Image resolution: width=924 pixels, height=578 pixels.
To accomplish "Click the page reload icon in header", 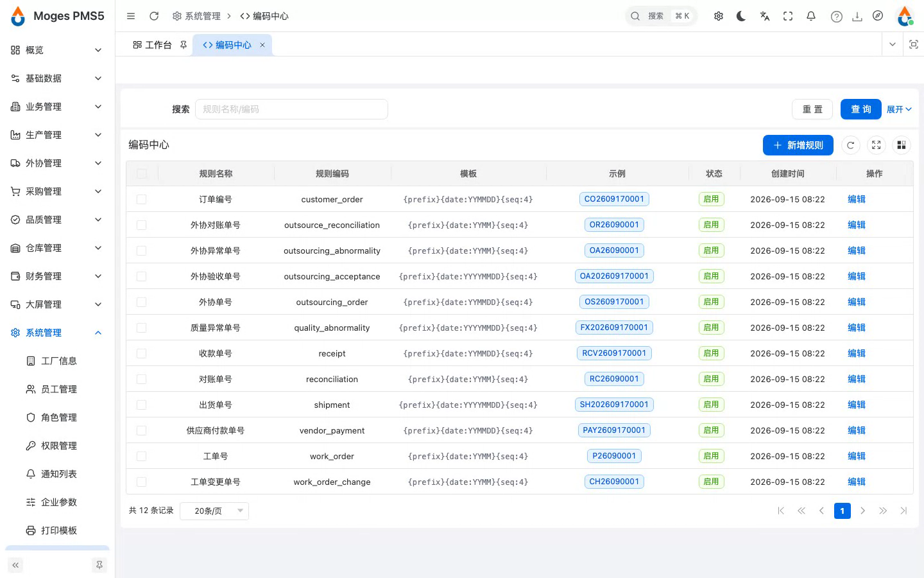I will click(x=154, y=16).
